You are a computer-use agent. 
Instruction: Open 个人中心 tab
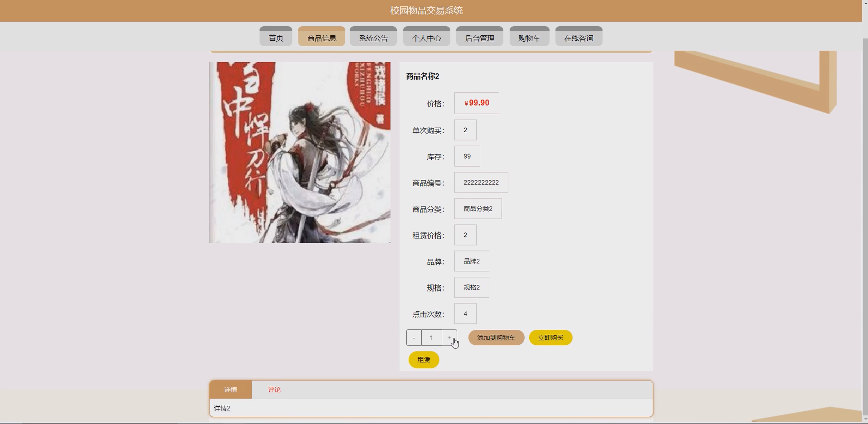(x=426, y=36)
